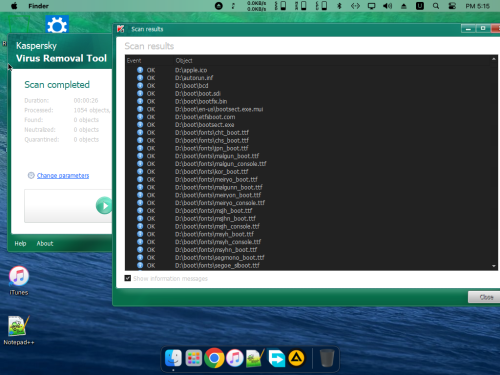The image size is (500, 375).
Task: Open the Change parameters link
Action: [63, 175]
